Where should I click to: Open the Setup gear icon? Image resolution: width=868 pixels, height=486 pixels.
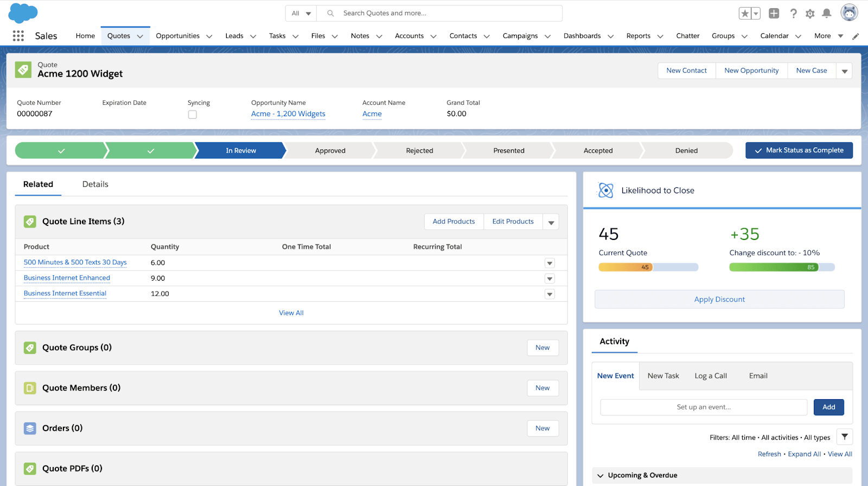pyautogui.click(x=810, y=14)
